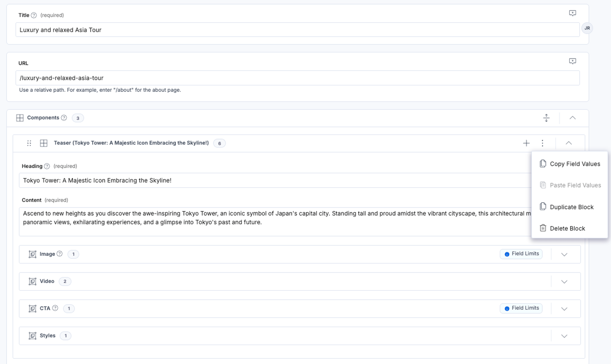Click Field Limits badge on Image row
Viewport: 611px width, 364px height.
pyautogui.click(x=521, y=254)
